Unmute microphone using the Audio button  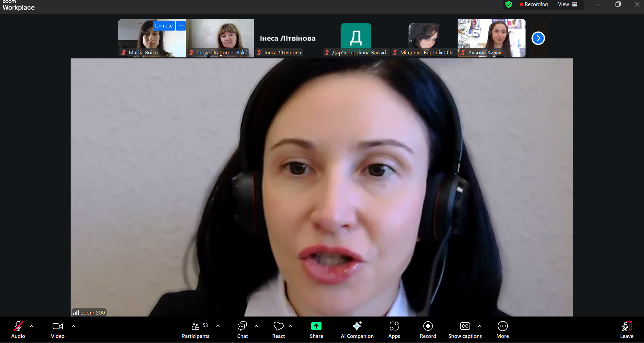click(18, 330)
